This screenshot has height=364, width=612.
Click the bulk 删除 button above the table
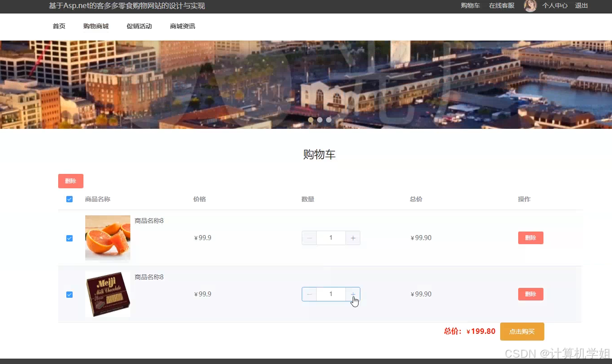click(71, 181)
